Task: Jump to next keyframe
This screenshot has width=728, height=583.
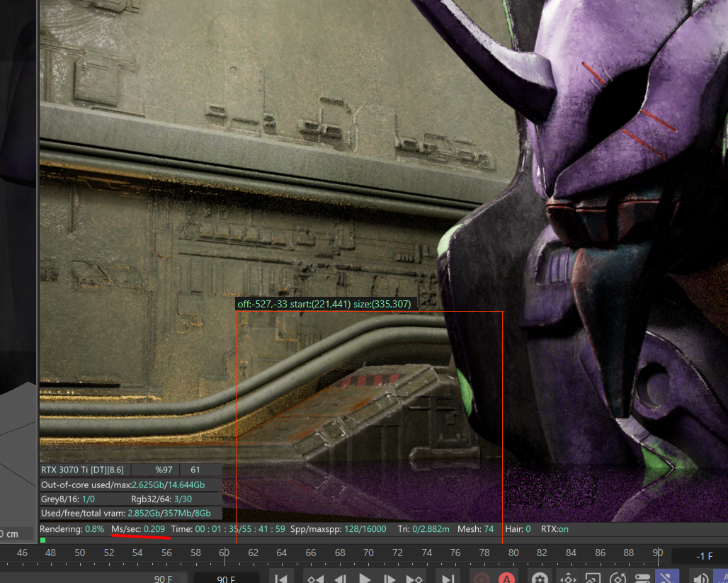Action: coord(414,578)
